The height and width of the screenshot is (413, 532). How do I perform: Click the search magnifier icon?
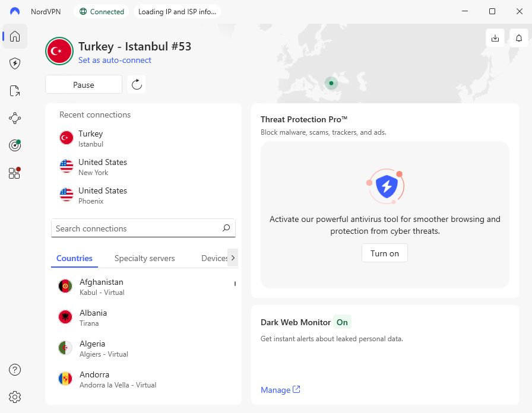[x=226, y=228]
